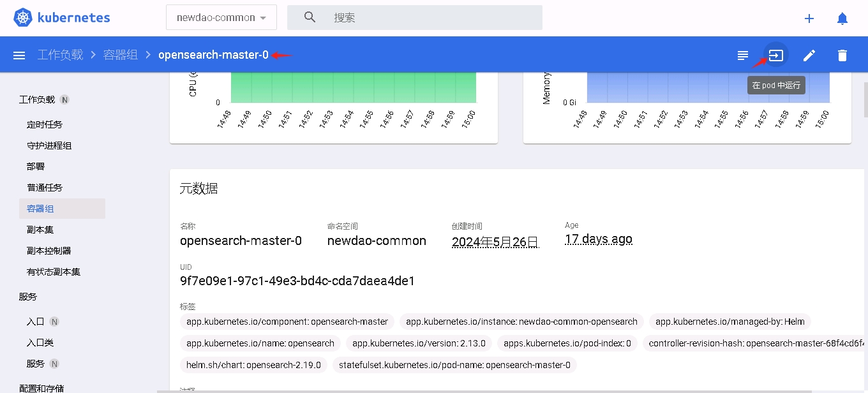
Task: Go to 工作负载 breadcrumb
Action: pyautogui.click(x=60, y=55)
